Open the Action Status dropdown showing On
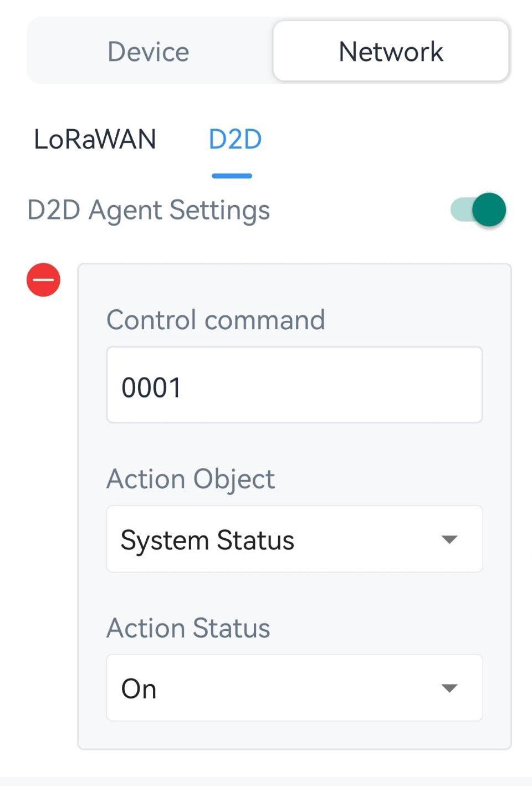The width and height of the screenshot is (532, 786). coord(294,688)
